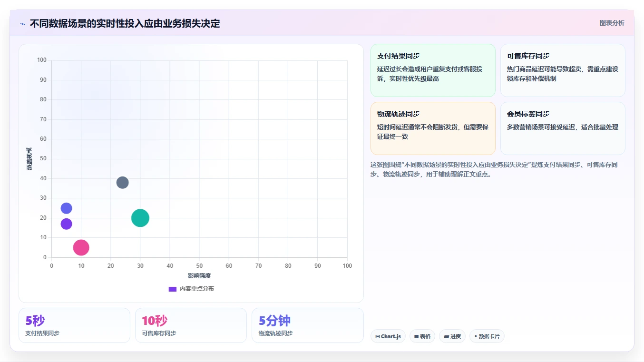Click the icon inside 进度 chip

pos(446,336)
